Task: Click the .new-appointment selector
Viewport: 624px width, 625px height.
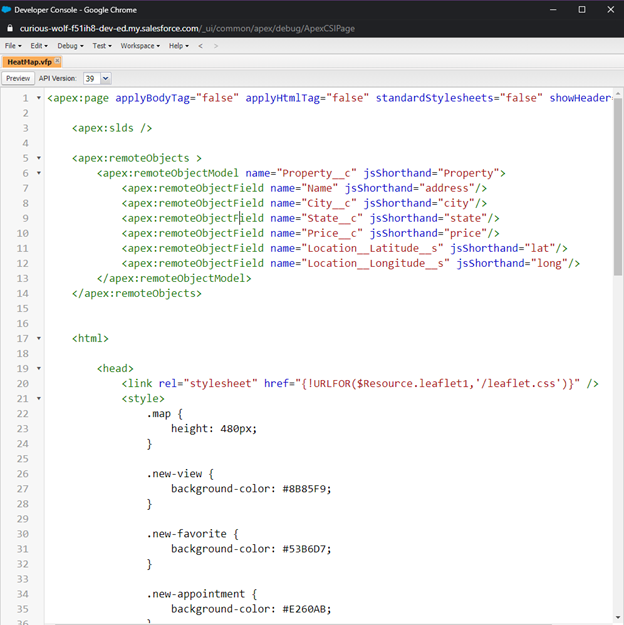Action: (x=196, y=594)
